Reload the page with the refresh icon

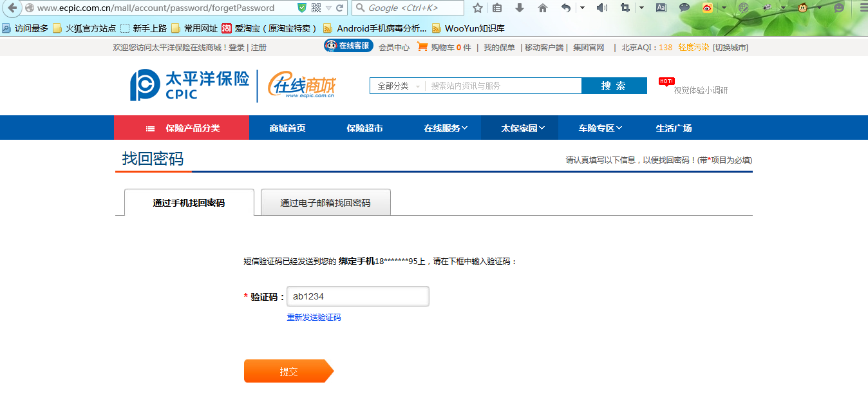point(340,8)
